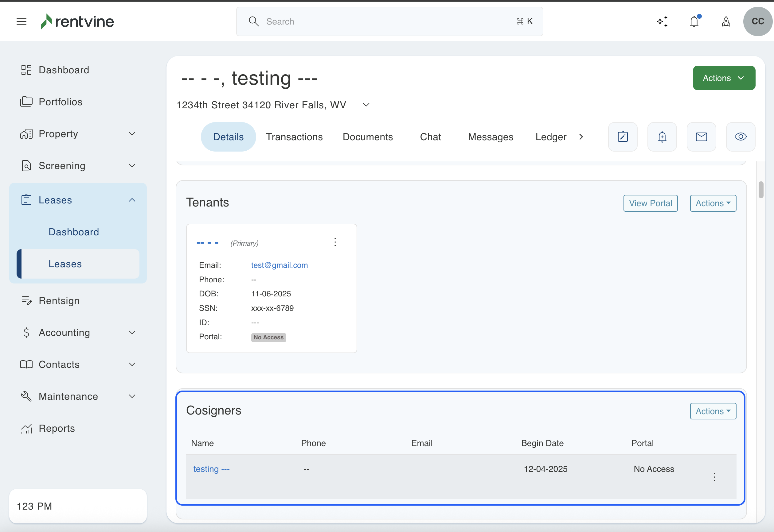This screenshot has height=532, width=774.
Task: Expand the Property sidebar section
Action: click(x=132, y=134)
